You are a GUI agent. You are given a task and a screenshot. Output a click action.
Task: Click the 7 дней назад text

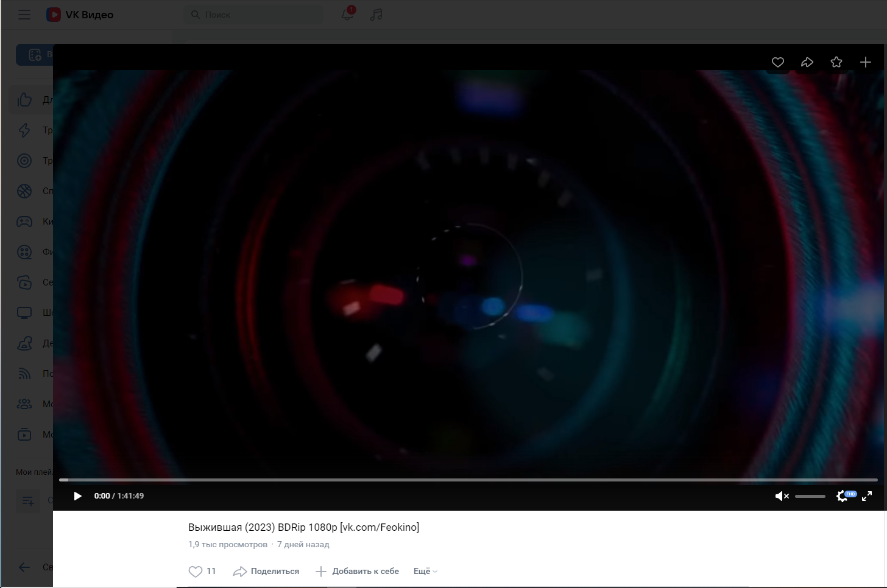pyautogui.click(x=303, y=544)
